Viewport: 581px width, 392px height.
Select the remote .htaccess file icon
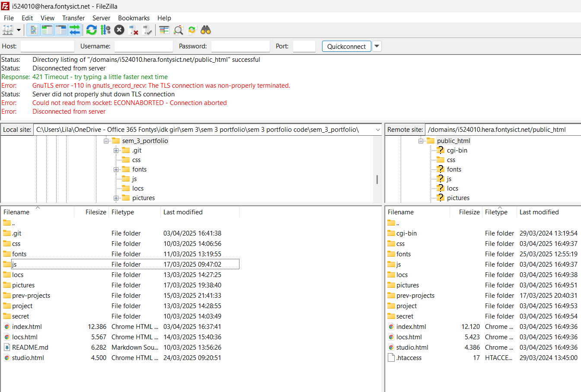(x=391, y=358)
